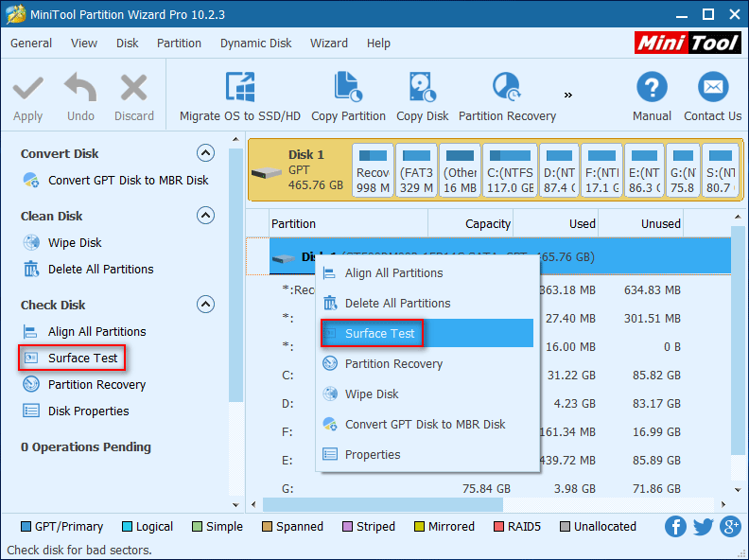
Task: Sort by the Partition column header
Action: coord(348,223)
